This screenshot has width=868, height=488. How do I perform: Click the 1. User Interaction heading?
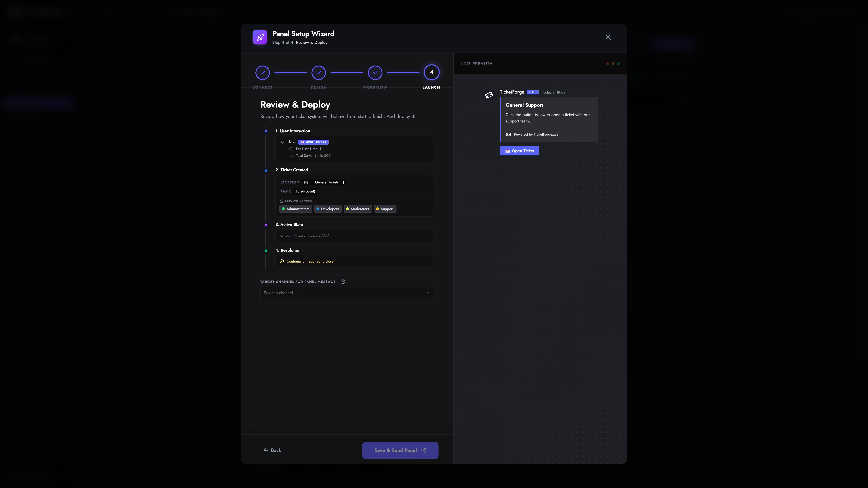[292, 131]
